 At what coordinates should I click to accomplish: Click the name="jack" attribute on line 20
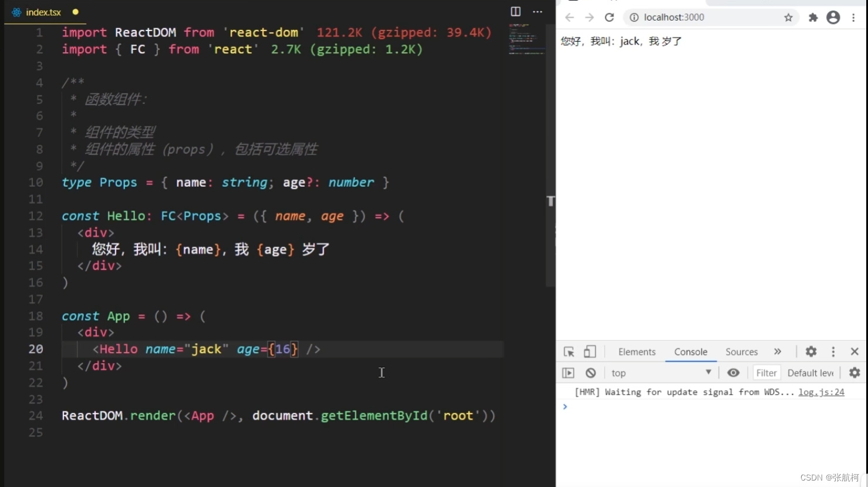pyautogui.click(x=187, y=350)
